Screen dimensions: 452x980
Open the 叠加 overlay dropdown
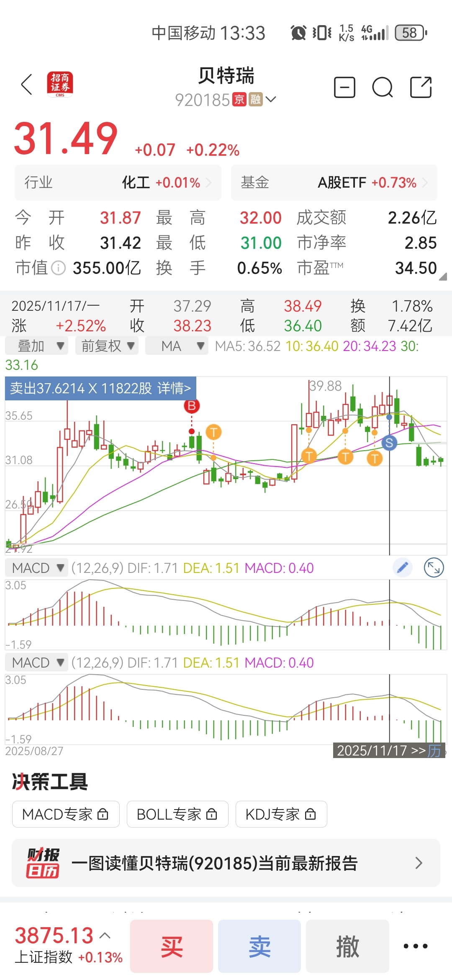click(36, 346)
